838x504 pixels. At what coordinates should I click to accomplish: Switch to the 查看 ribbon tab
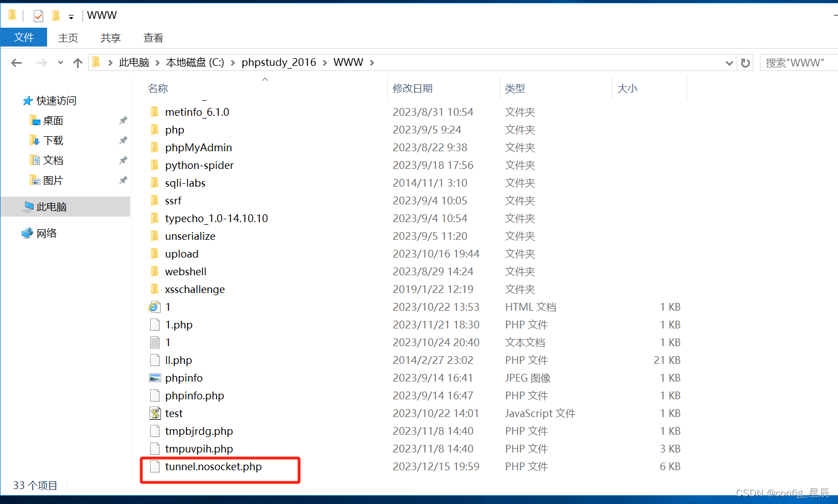(153, 38)
